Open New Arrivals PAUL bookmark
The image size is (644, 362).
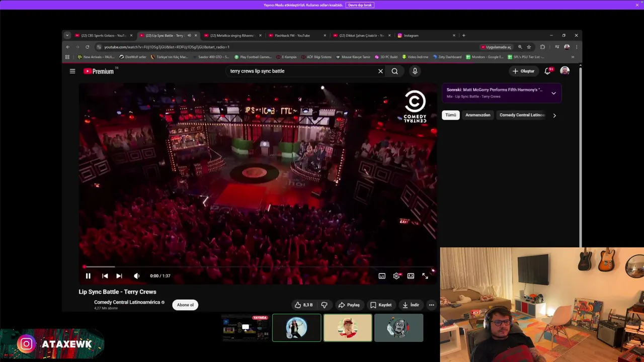pyautogui.click(x=96, y=57)
